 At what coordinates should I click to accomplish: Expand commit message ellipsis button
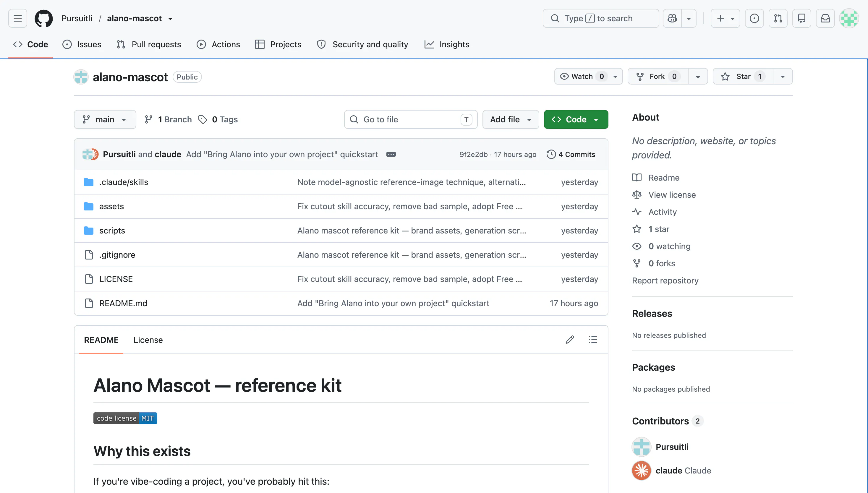(391, 154)
